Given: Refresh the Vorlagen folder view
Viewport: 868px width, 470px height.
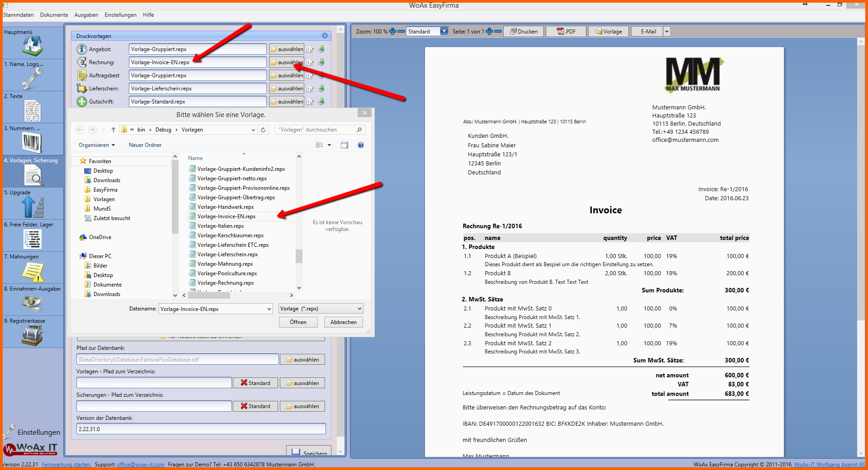Looking at the screenshot, I should click(x=263, y=130).
